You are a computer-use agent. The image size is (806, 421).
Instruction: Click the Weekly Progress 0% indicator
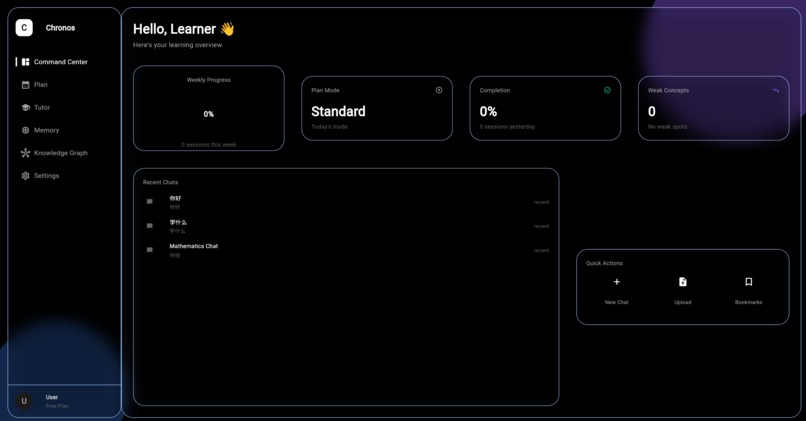[x=209, y=114]
